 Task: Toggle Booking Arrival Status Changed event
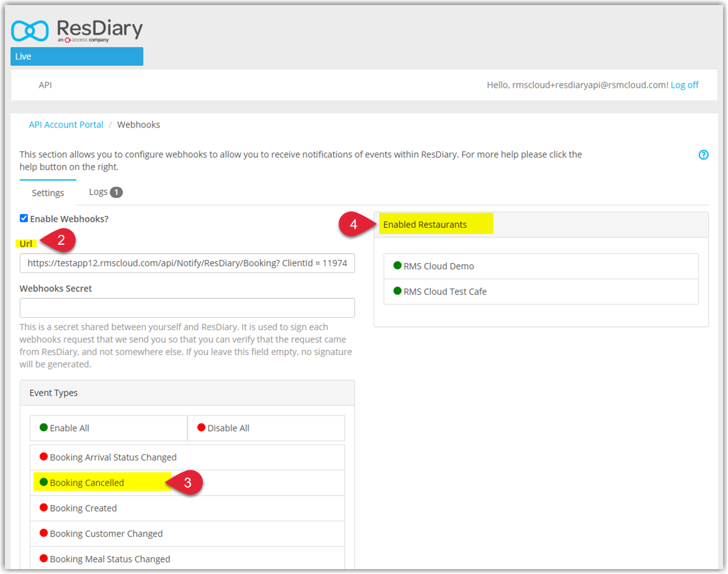187,458
